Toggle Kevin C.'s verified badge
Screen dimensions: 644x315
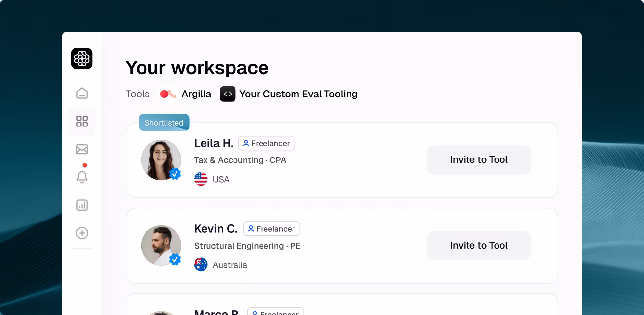[x=175, y=259]
